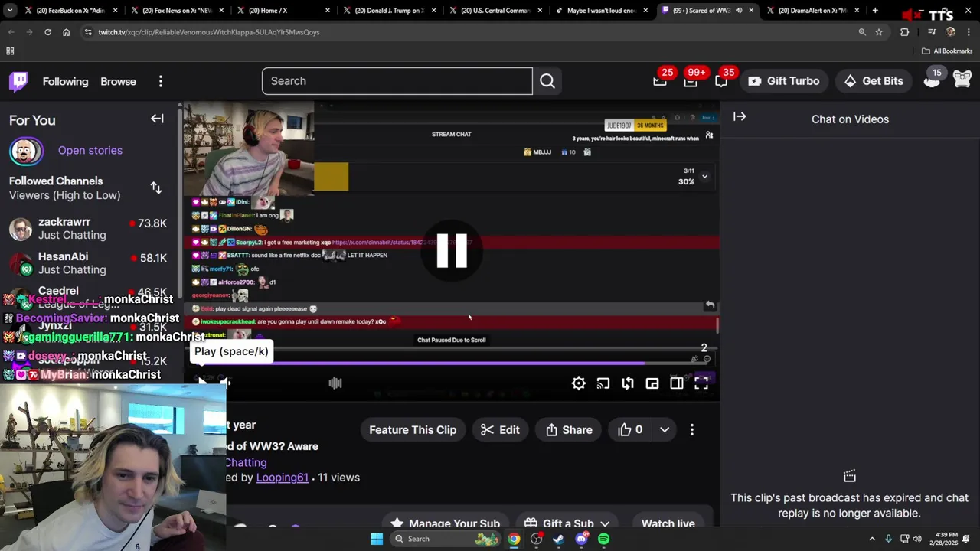980x551 pixels.
Task: Click the Feature This Clip button
Action: [413, 430]
